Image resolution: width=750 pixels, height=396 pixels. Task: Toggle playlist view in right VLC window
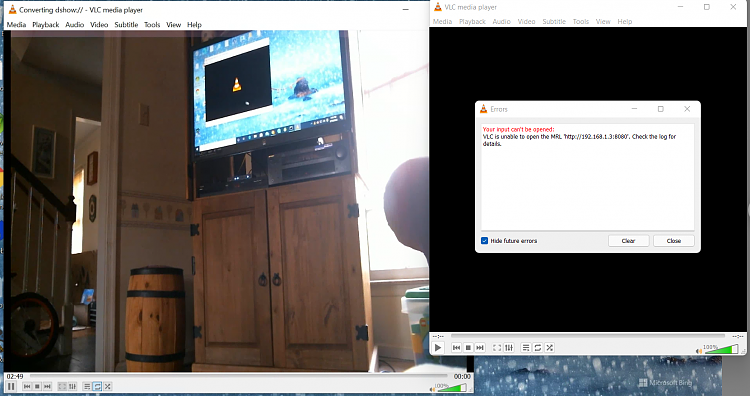tap(526, 348)
